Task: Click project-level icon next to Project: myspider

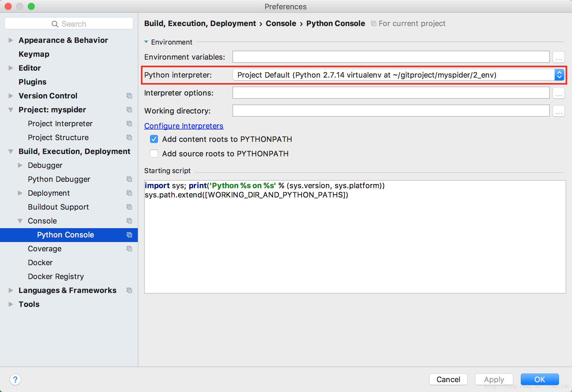Action: point(129,110)
